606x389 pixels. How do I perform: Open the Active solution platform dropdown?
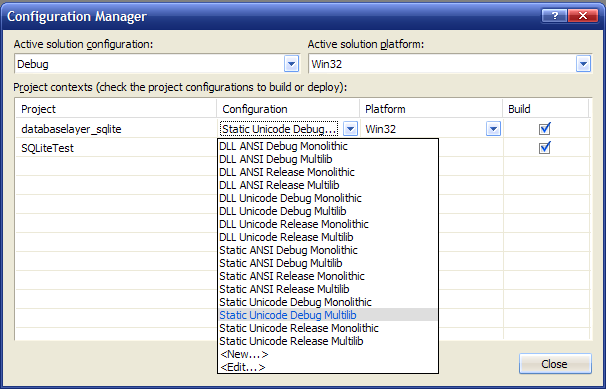[583, 64]
